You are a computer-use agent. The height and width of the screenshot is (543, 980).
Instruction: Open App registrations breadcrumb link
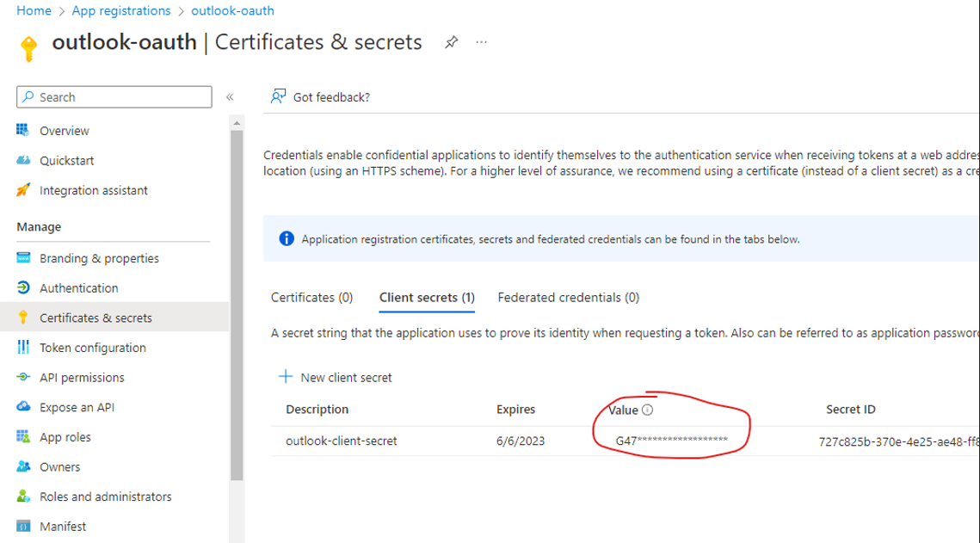tap(121, 10)
